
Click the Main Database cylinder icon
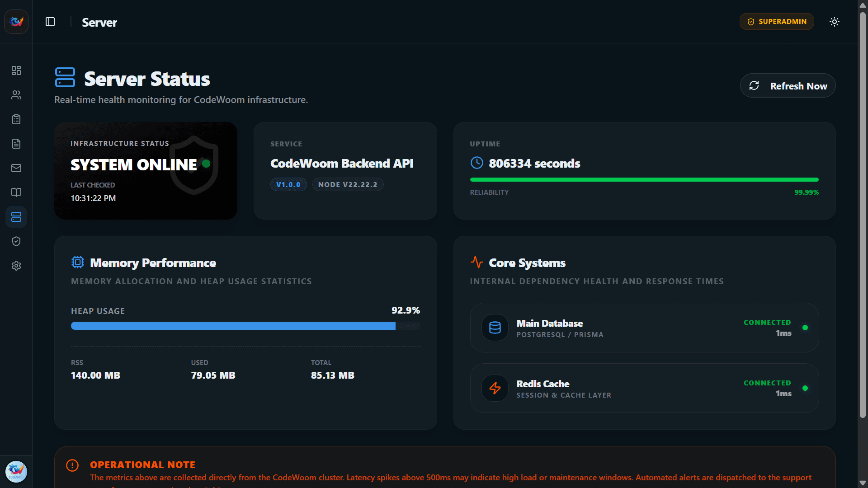click(495, 328)
